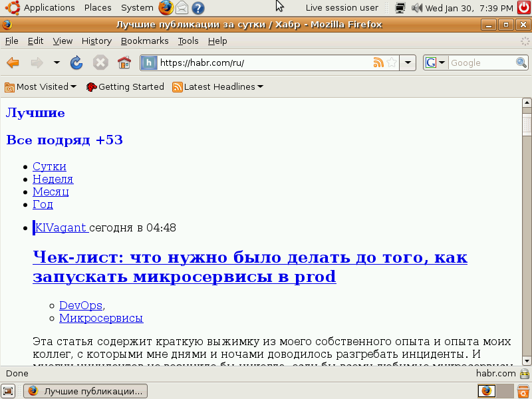Open the View menu

coord(63,41)
